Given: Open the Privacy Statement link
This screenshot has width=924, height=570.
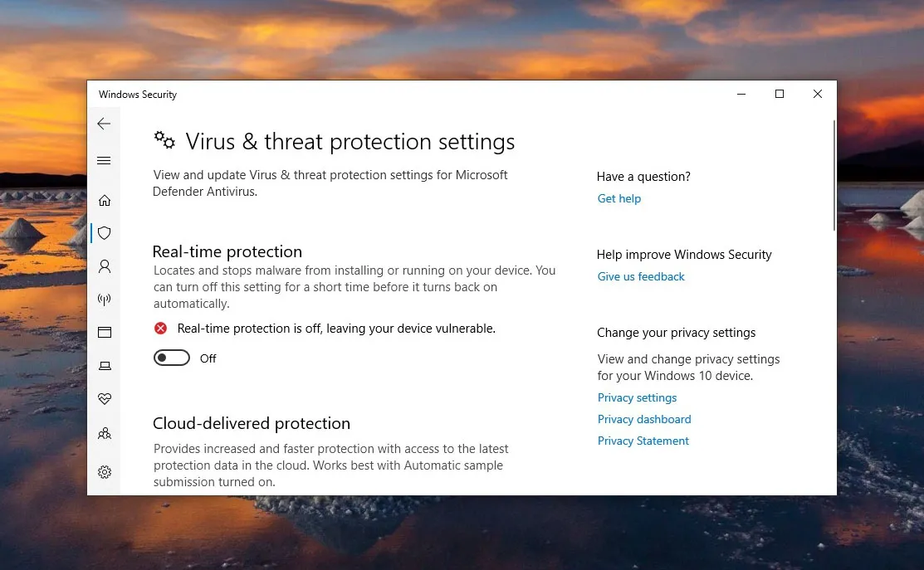Looking at the screenshot, I should pos(643,441).
